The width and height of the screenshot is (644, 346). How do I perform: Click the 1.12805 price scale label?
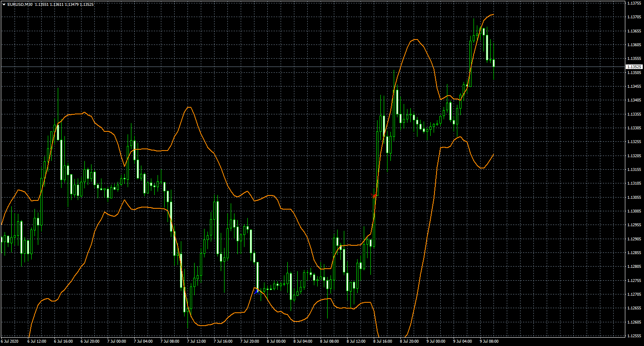(x=634, y=267)
